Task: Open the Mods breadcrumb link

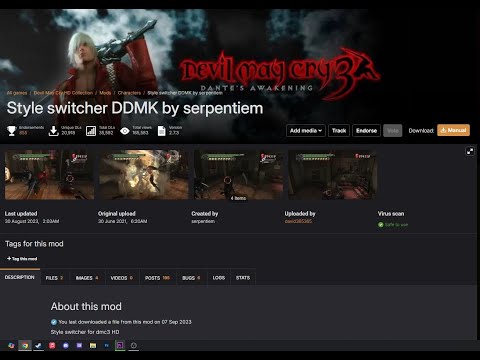Action: pyautogui.click(x=105, y=93)
